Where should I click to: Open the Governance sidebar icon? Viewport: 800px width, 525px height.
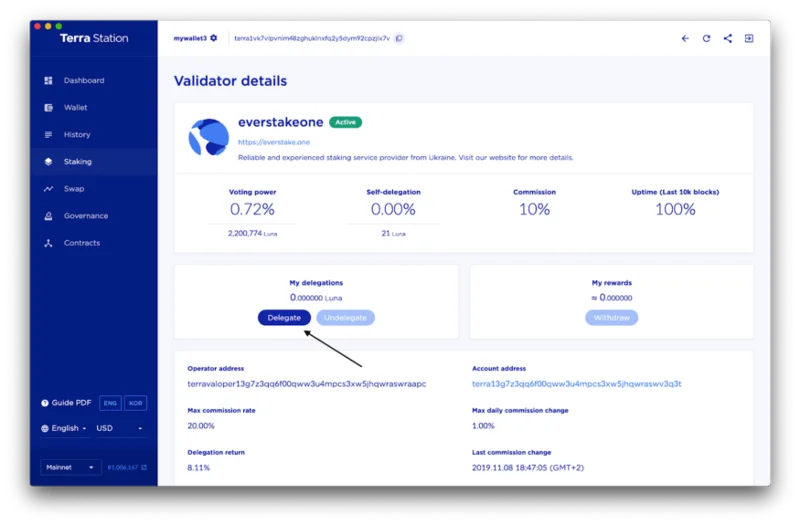[x=48, y=216]
